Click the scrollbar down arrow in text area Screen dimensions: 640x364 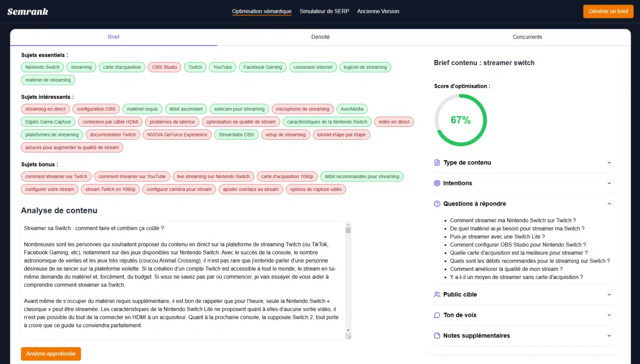[x=348, y=330]
